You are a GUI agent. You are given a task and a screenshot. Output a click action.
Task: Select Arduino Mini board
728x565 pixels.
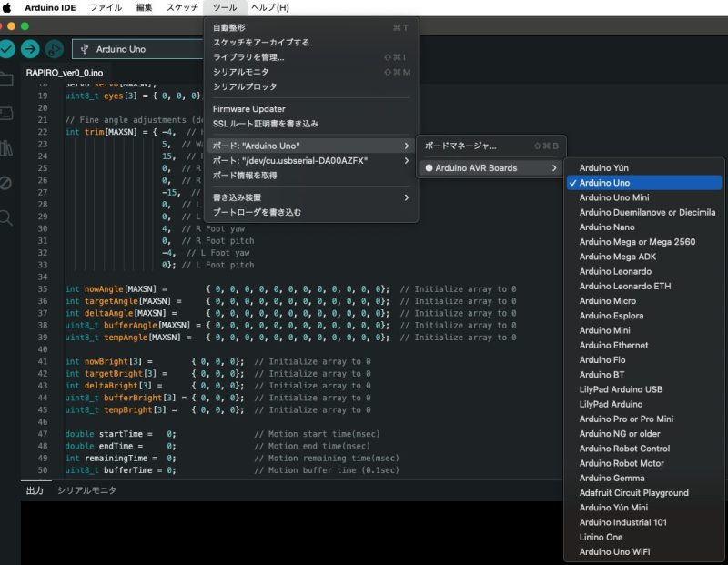tap(644, 330)
